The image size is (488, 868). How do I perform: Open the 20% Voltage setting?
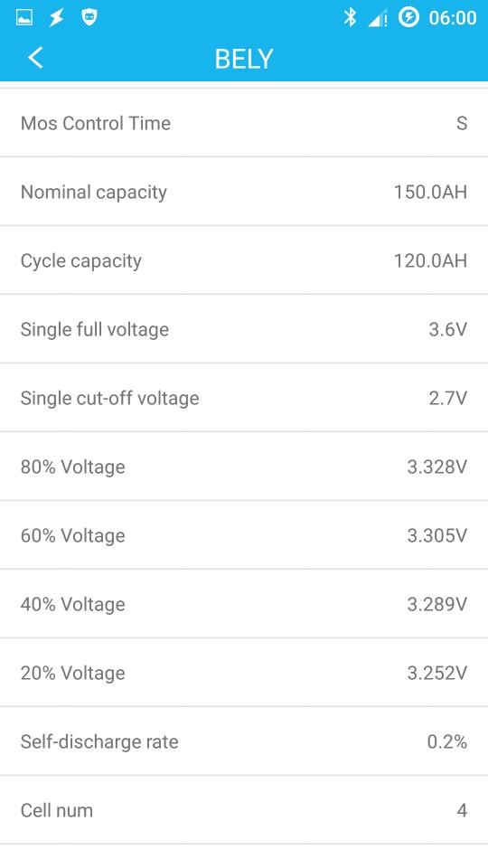pos(244,672)
